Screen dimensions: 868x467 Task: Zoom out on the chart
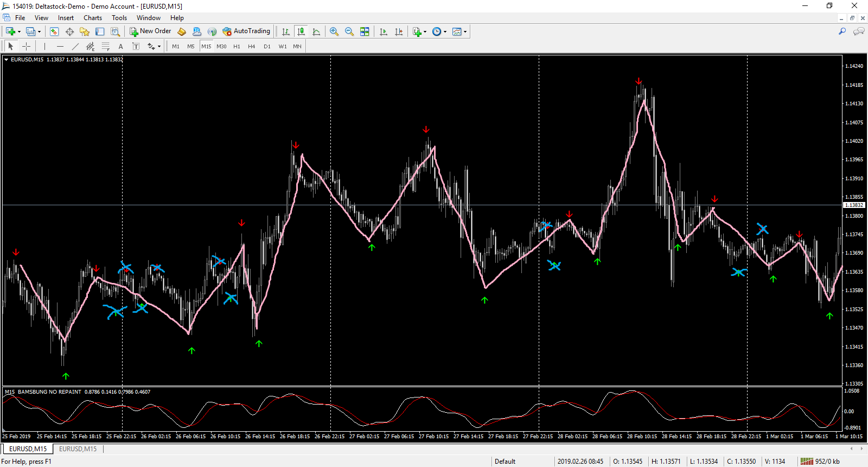click(349, 31)
